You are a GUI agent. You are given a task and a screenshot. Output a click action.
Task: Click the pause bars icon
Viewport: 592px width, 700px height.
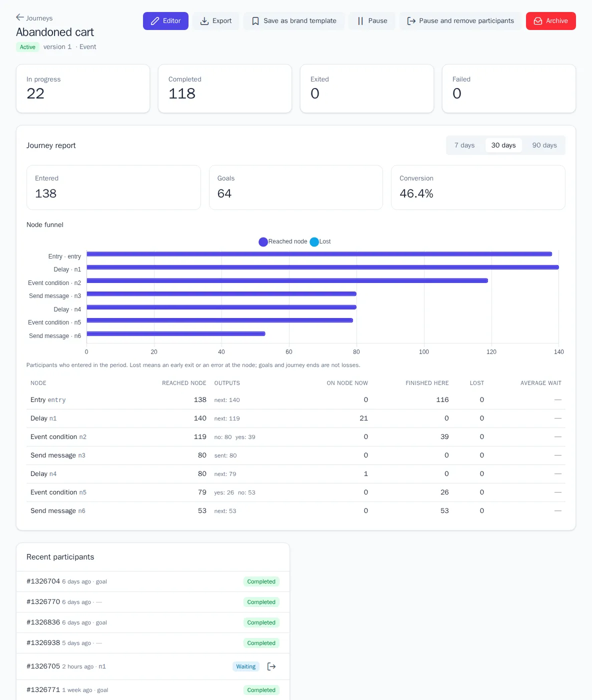point(360,21)
